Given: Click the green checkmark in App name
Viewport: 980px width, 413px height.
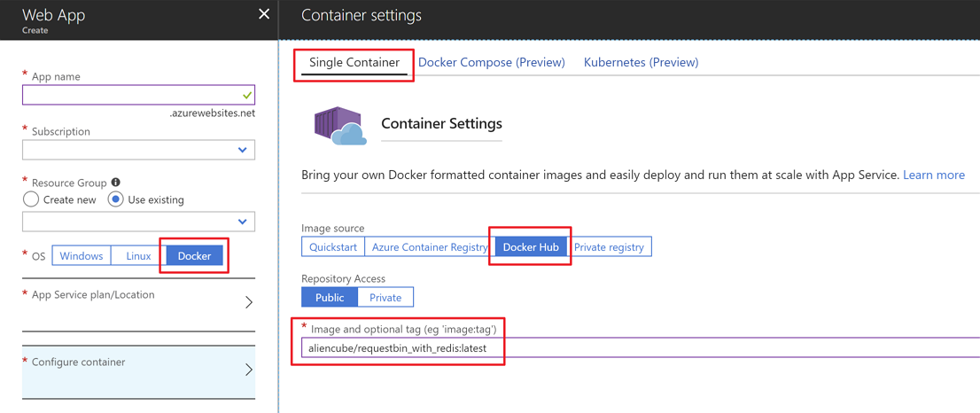Looking at the screenshot, I should click(x=247, y=96).
